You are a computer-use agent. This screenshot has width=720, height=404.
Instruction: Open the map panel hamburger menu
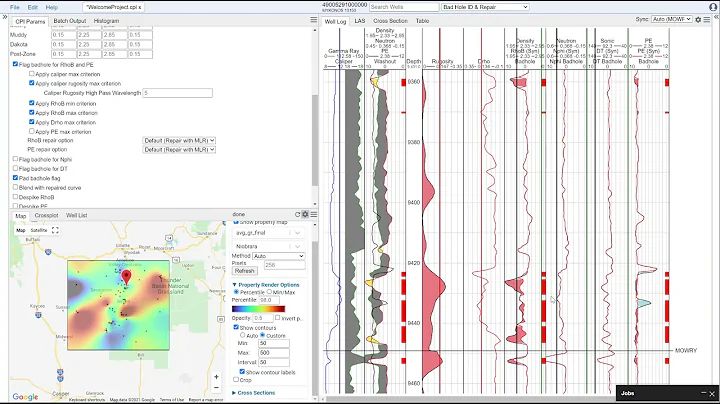[x=314, y=214]
